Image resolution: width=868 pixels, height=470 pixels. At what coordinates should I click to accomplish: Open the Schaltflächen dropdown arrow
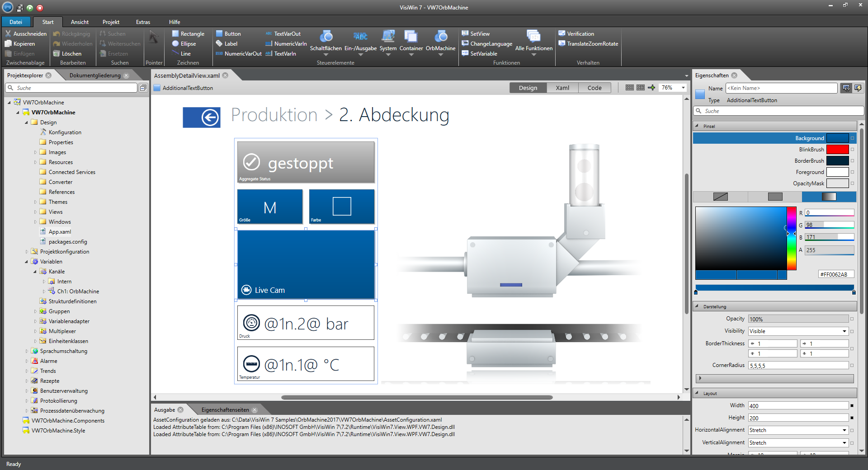tap(326, 54)
